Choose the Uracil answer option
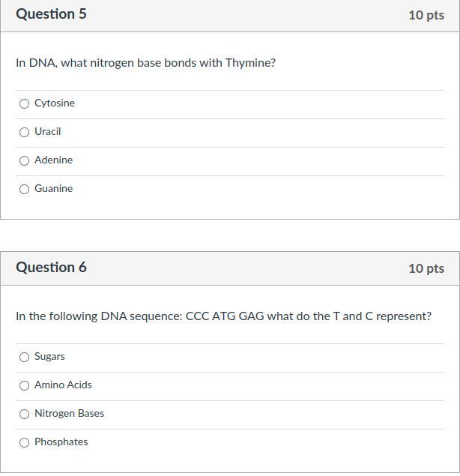 [24, 132]
